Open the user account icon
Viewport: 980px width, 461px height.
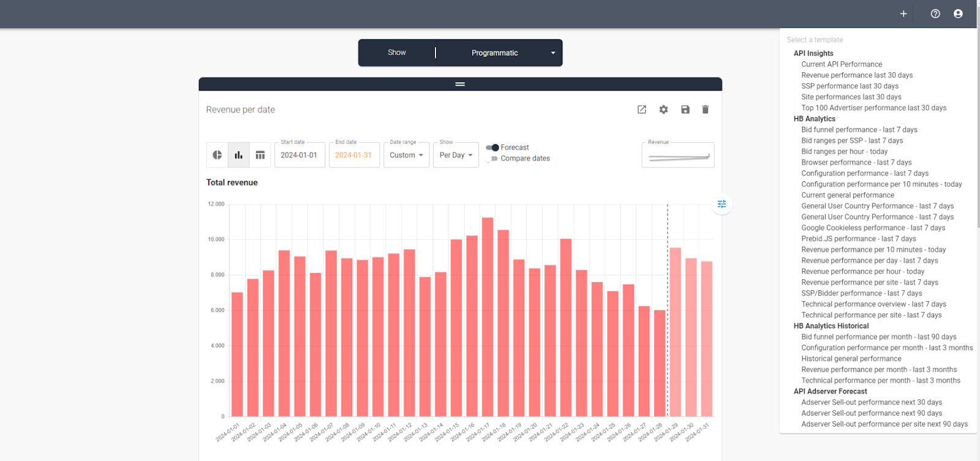click(x=958, y=13)
